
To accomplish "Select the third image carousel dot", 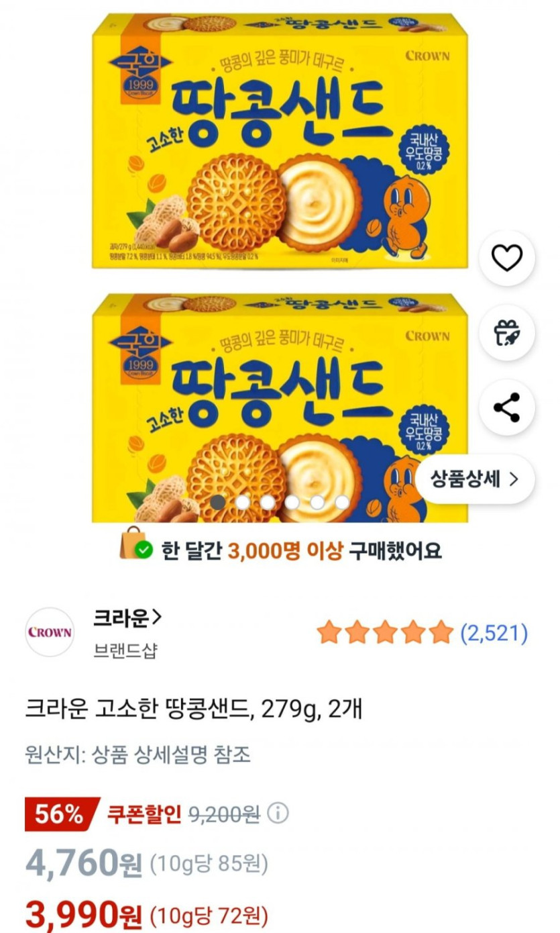I will coord(268,502).
